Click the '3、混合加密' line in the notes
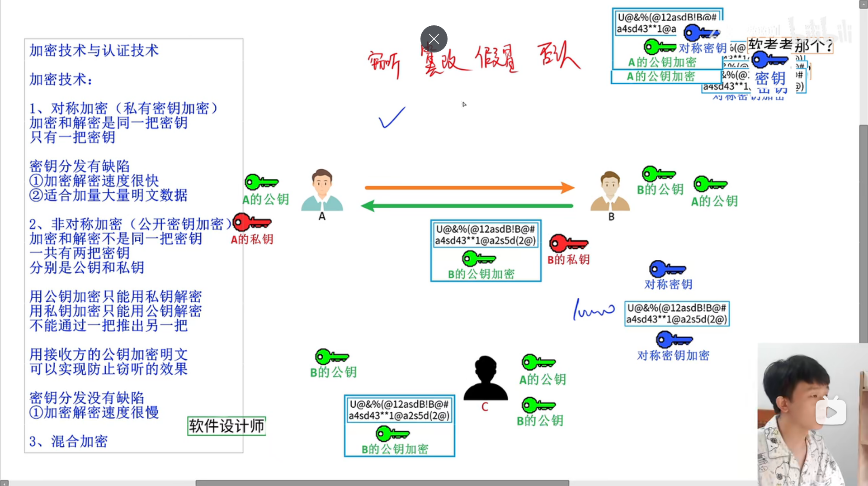868x486 pixels. tap(68, 441)
